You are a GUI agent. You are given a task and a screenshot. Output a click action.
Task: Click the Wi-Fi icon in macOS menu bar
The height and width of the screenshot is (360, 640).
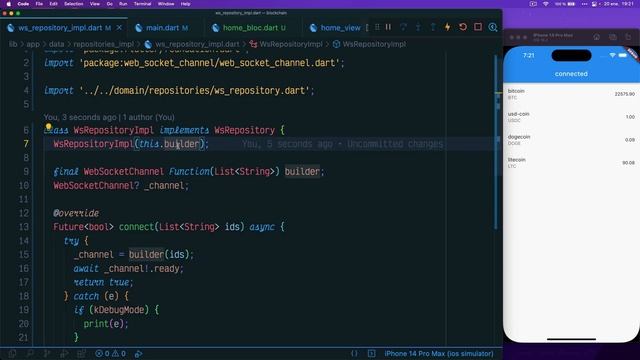(545, 4)
